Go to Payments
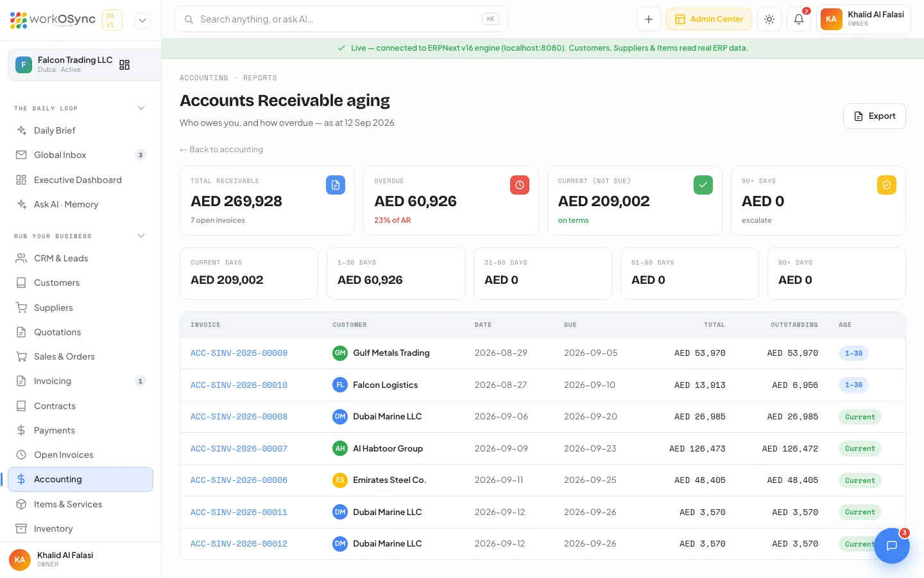 [x=81, y=430]
